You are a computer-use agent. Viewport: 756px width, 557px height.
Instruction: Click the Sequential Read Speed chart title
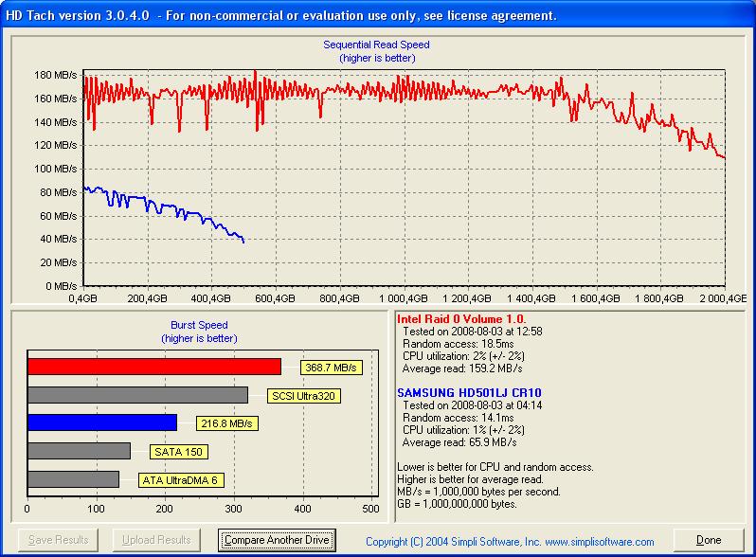click(x=376, y=45)
